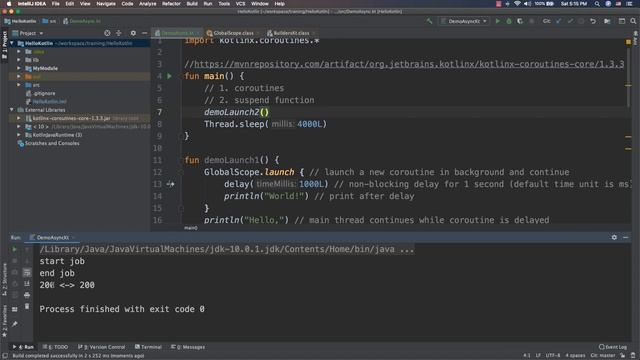The image size is (640, 360).
Task: Click the print icon in Run console
Action: (x=27, y=295)
